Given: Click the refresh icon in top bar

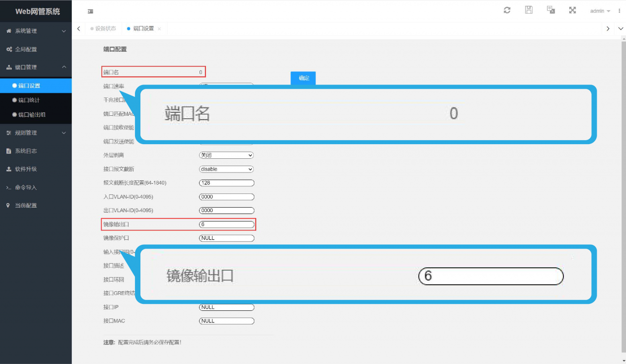Looking at the screenshot, I should click(507, 10).
